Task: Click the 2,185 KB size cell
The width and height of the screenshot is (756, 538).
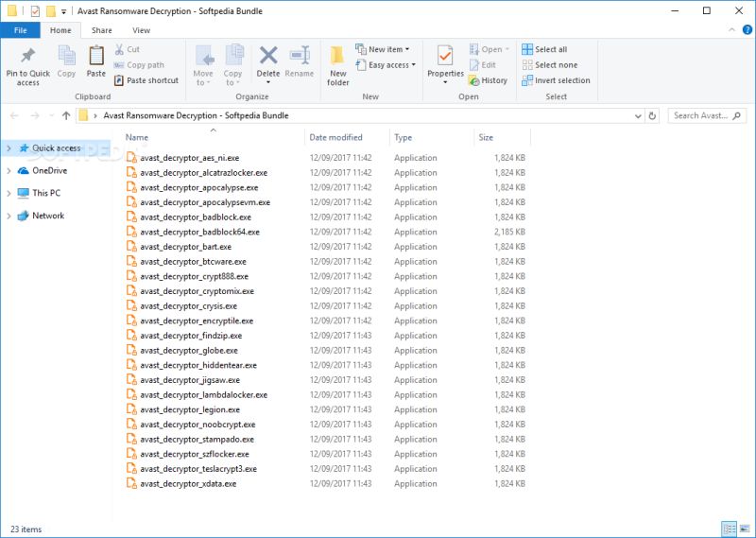Action: [x=509, y=232]
